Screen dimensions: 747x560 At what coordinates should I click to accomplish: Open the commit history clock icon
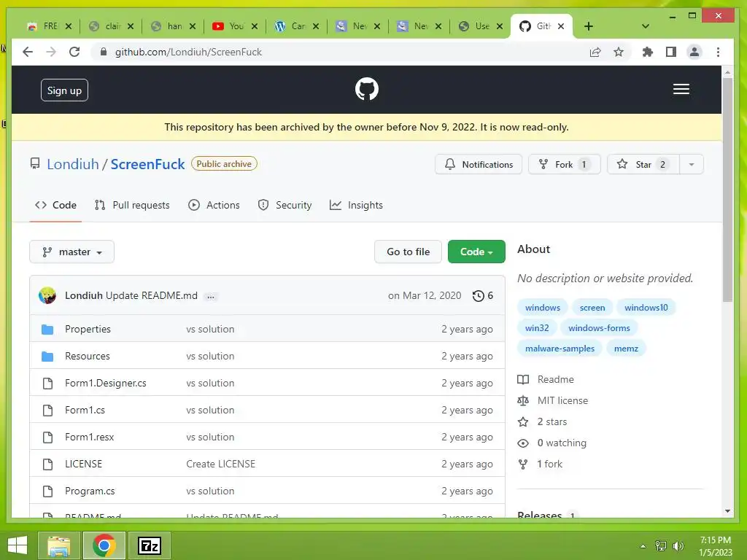tap(478, 296)
